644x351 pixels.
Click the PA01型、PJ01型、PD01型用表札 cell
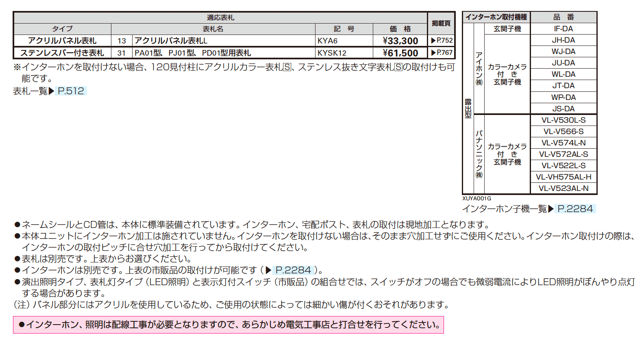tap(224, 53)
